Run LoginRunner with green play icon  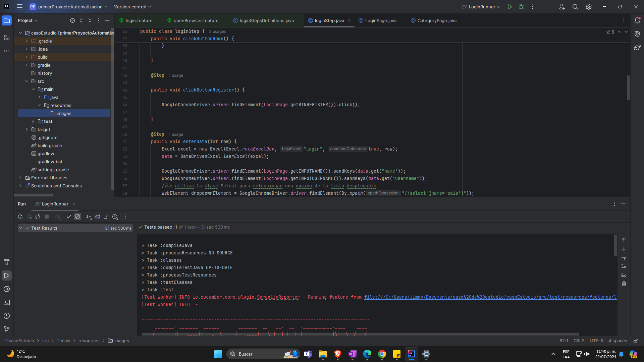click(510, 7)
